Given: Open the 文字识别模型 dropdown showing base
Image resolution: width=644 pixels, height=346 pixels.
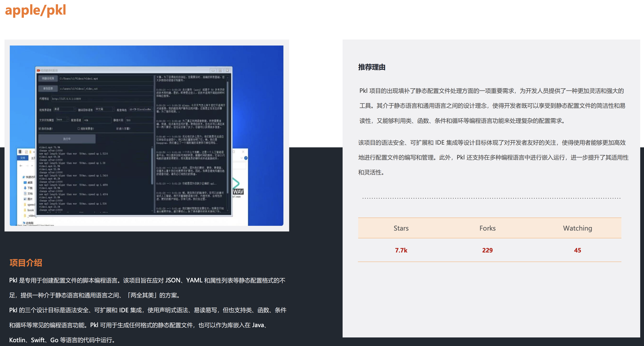Looking at the screenshot, I should (63, 120).
